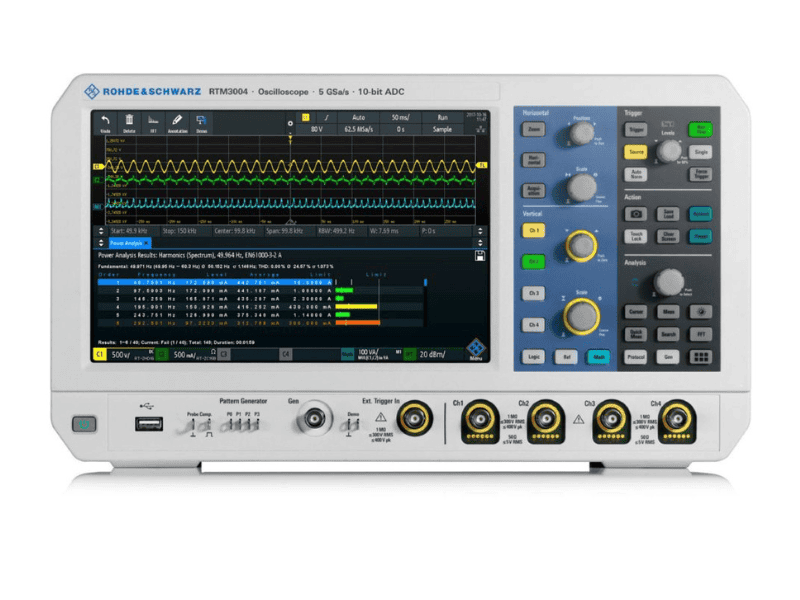Save harmonics results with floppy disk icon
This screenshot has width=800, height=600.
coord(480,255)
